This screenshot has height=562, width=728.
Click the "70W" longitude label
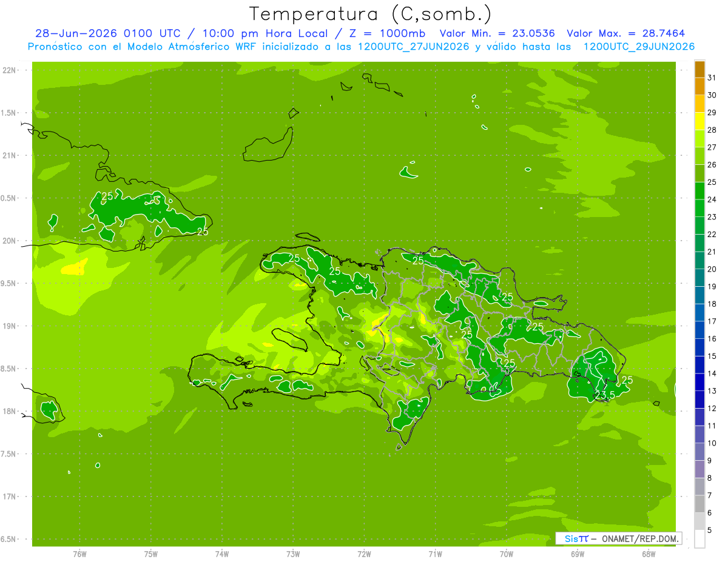pos(506,554)
